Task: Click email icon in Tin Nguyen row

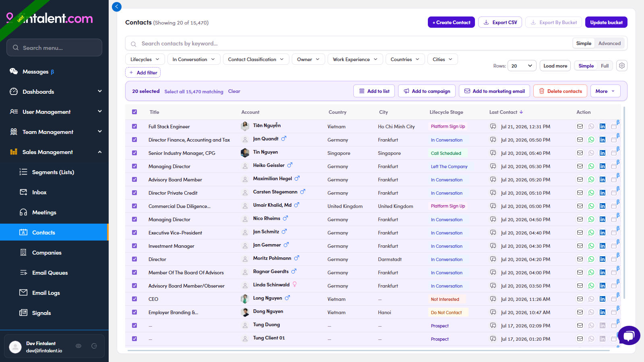Action: coord(580,153)
